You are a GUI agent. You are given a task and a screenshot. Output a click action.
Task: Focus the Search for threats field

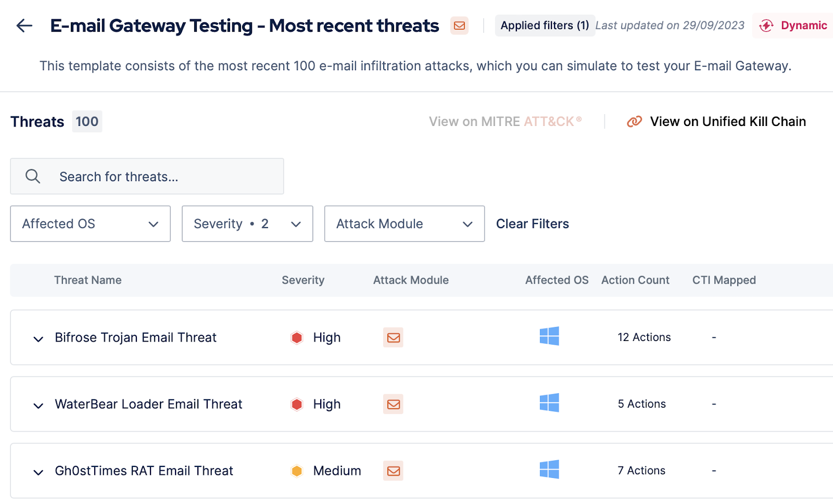point(156,177)
